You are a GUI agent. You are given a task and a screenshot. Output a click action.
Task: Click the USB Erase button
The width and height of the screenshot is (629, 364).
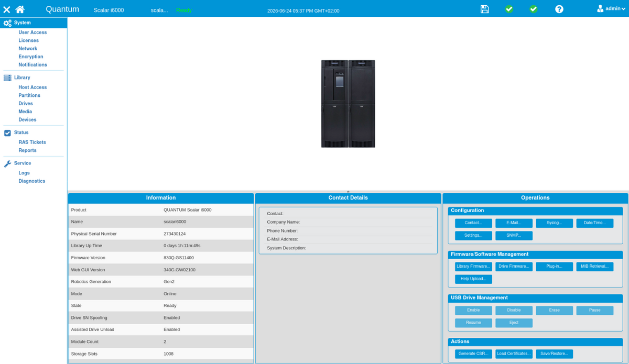pos(554,311)
